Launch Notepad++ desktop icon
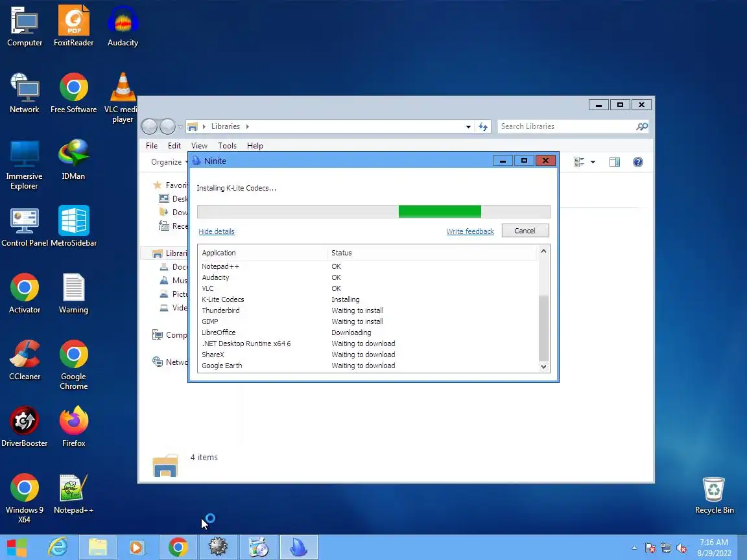The width and height of the screenshot is (747, 560). coord(73,494)
